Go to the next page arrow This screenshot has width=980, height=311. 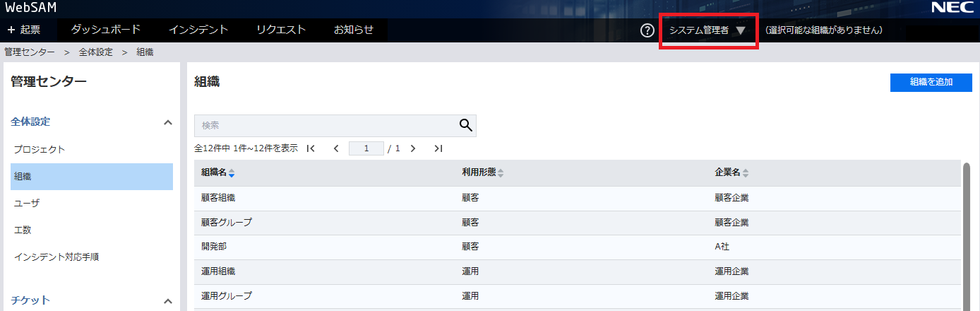click(x=413, y=148)
